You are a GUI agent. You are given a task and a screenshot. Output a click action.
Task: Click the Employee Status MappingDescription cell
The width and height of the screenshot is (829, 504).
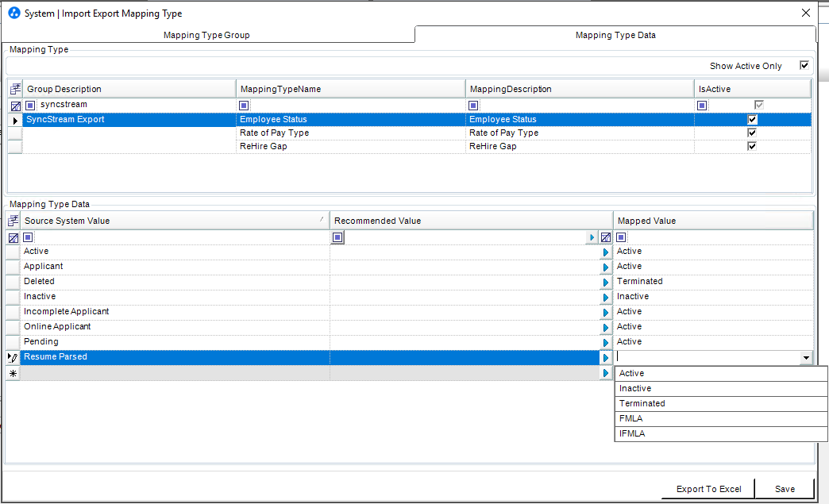click(580, 119)
